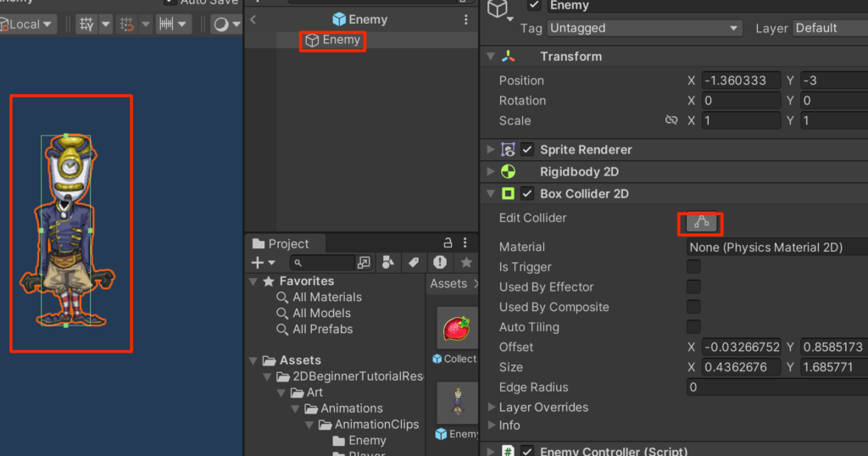Click the draw mode sphere icon
This screenshot has height=456, width=868.
221,25
